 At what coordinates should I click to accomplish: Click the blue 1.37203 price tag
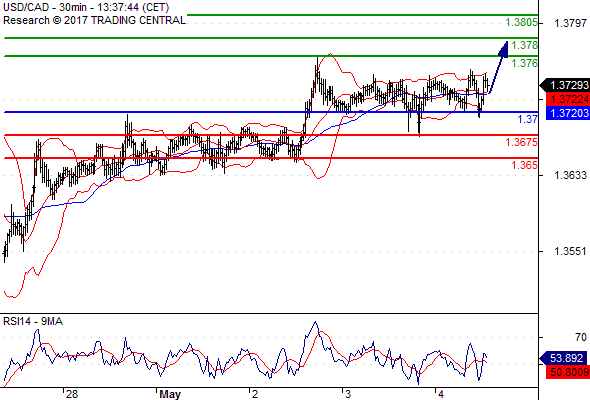567,113
